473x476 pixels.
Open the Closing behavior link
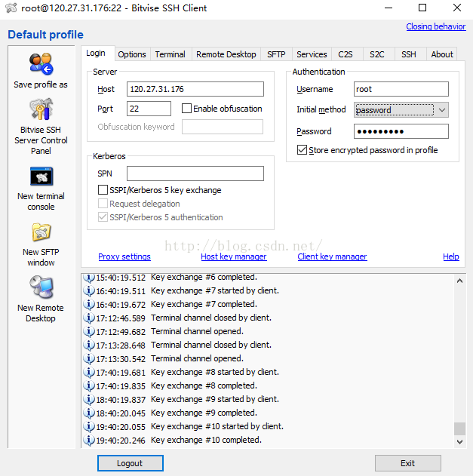[436, 26]
